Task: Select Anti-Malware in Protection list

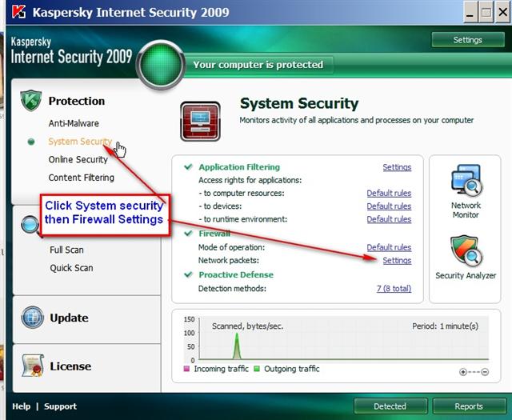Action: pos(74,123)
